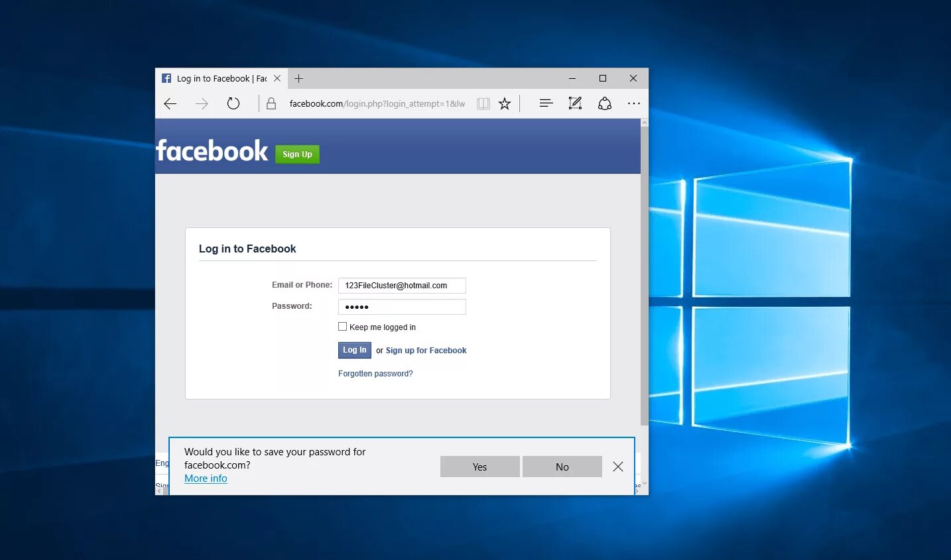Click scrollbar up arrow

(x=645, y=123)
